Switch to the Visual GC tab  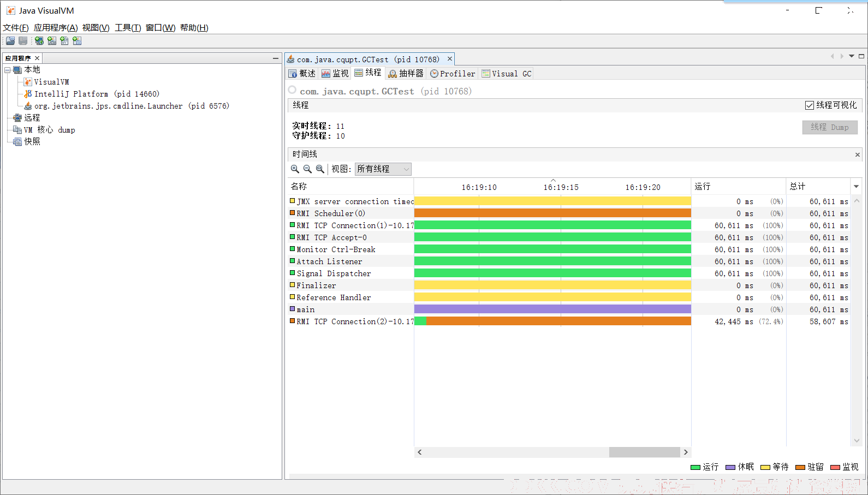[x=507, y=74]
